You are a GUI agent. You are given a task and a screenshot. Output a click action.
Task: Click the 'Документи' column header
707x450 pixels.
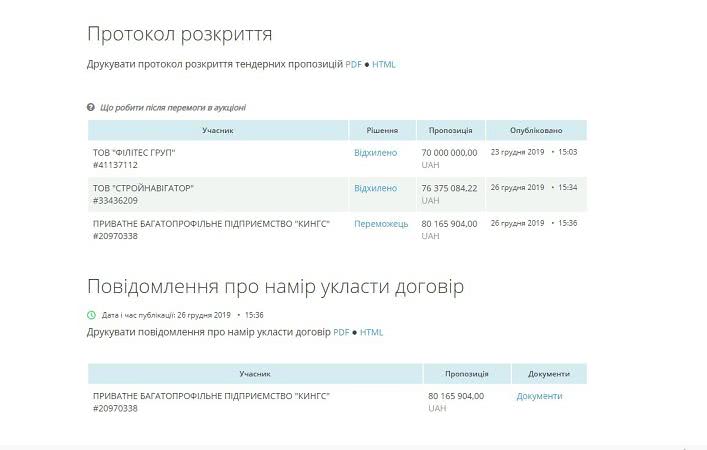pos(549,373)
